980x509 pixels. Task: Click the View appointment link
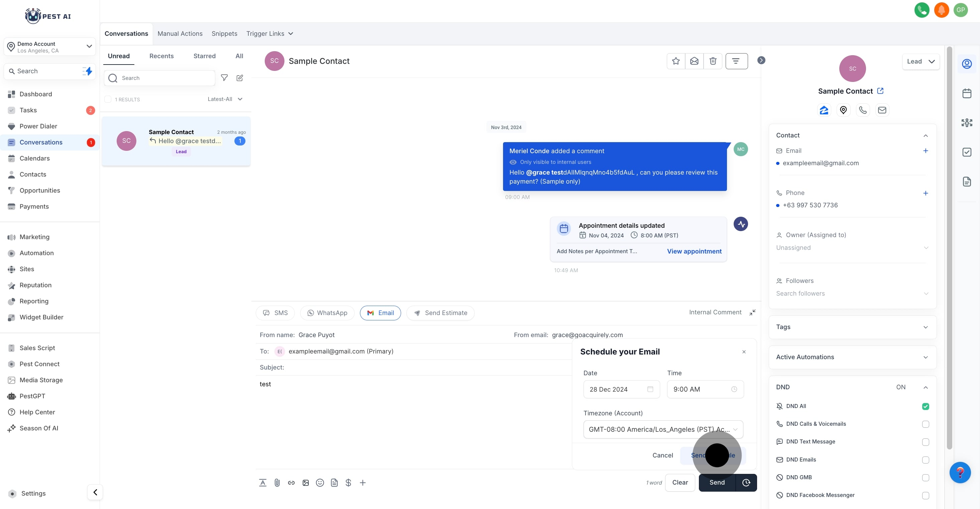click(694, 251)
